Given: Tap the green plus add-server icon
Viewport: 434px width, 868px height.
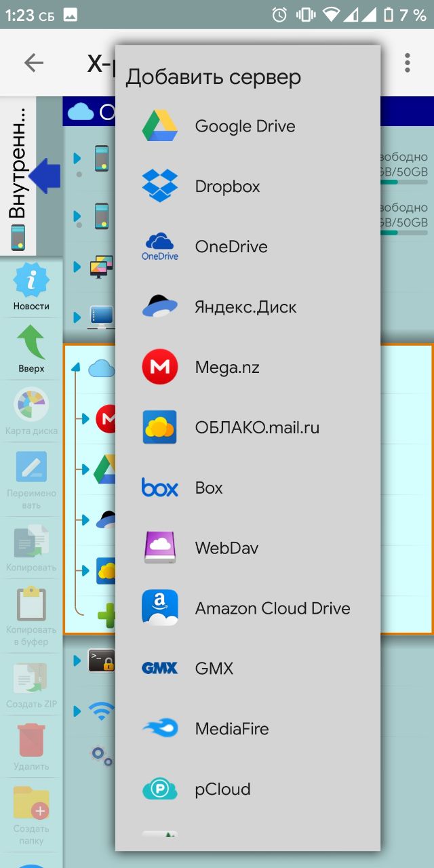Looking at the screenshot, I should [106, 616].
